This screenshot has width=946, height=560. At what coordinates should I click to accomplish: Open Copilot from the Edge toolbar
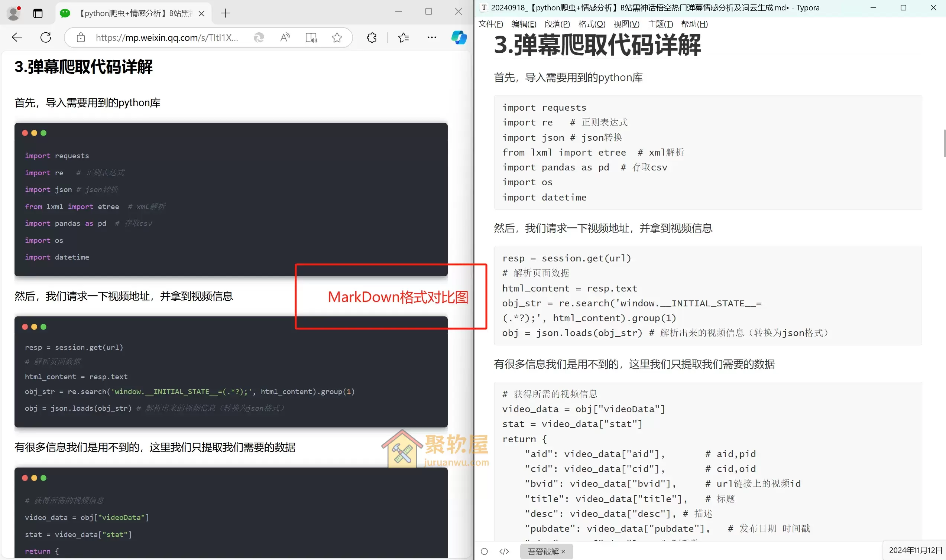459,38
